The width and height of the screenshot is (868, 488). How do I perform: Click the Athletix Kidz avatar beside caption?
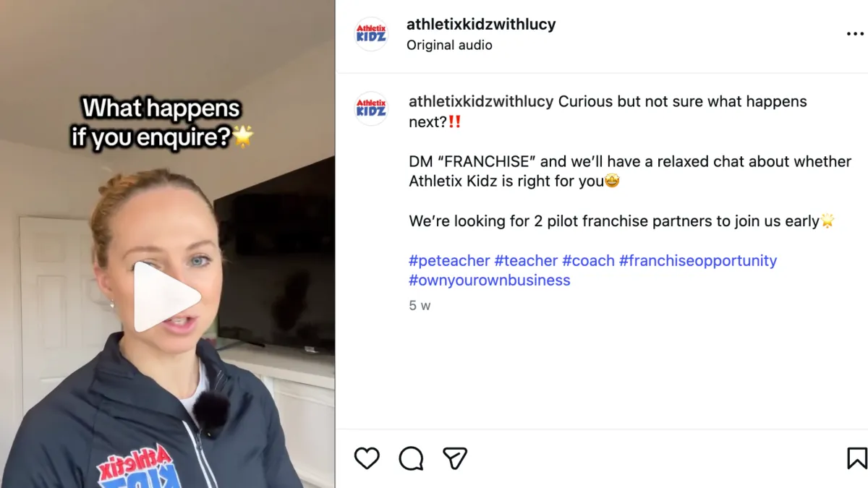[371, 108]
